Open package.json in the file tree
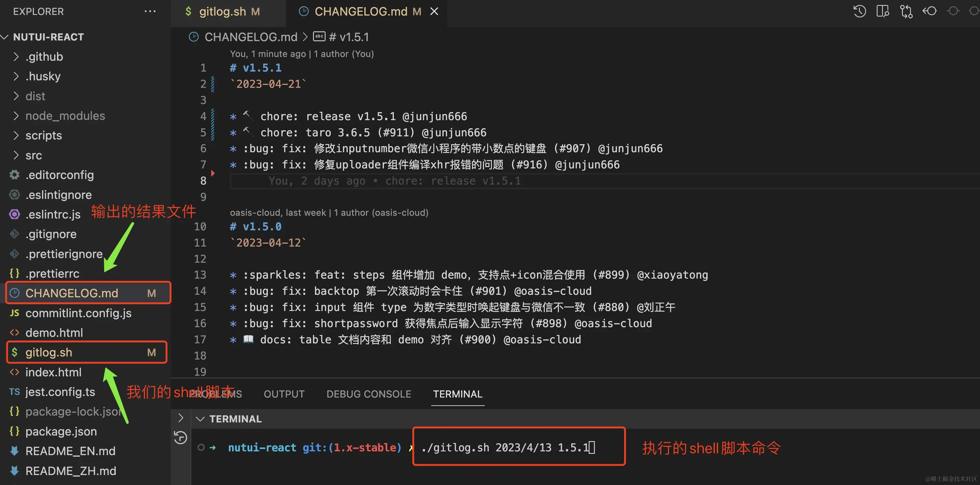The image size is (980, 485). 61,431
